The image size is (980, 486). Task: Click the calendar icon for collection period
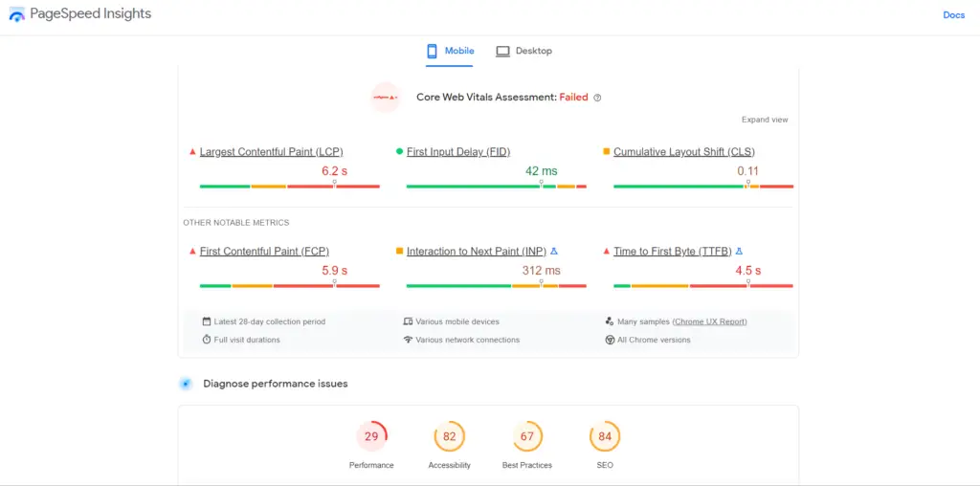pyautogui.click(x=207, y=321)
